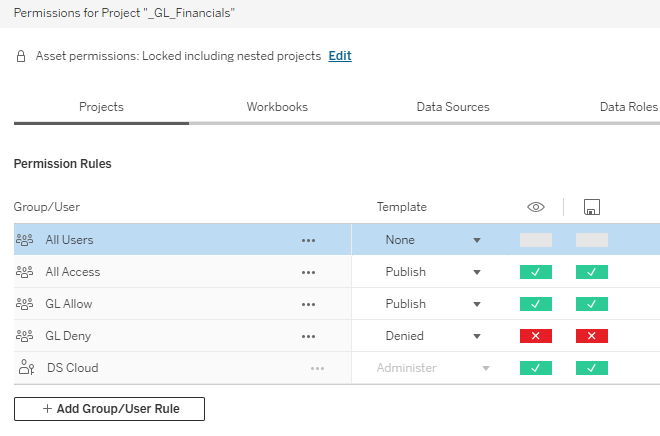Switch to the Workbooks tab
The height and width of the screenshot is (436, 660).
[x=277, y=107]
